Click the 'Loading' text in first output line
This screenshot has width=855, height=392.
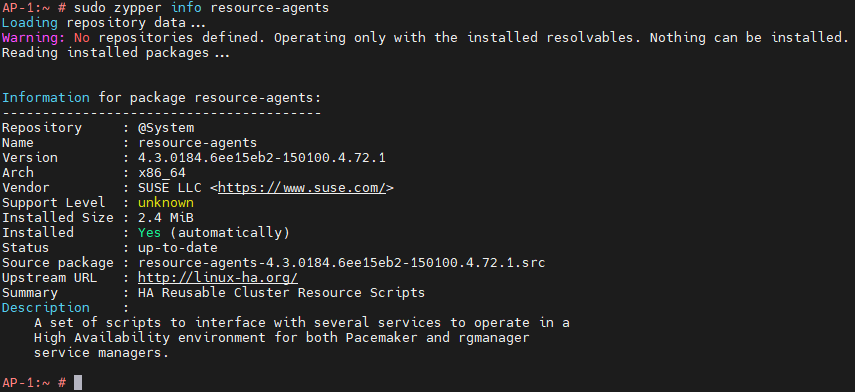[29, 23]
